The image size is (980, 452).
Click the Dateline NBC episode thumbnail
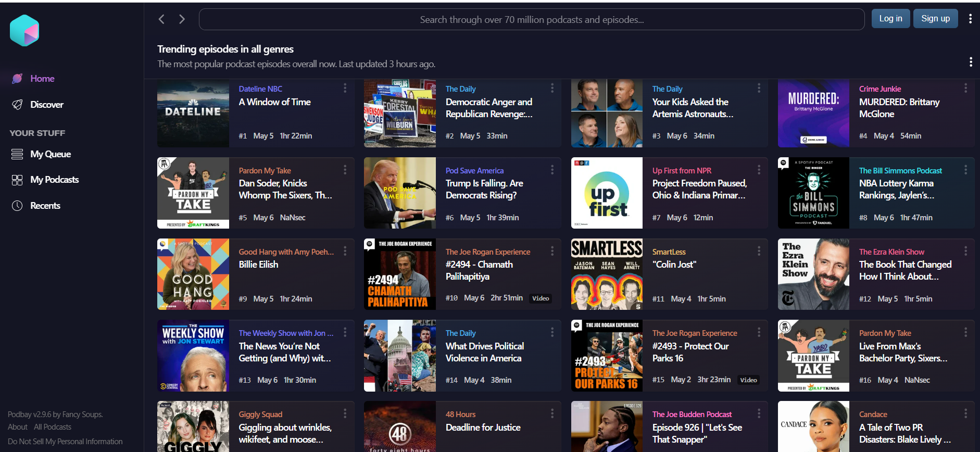193,113
